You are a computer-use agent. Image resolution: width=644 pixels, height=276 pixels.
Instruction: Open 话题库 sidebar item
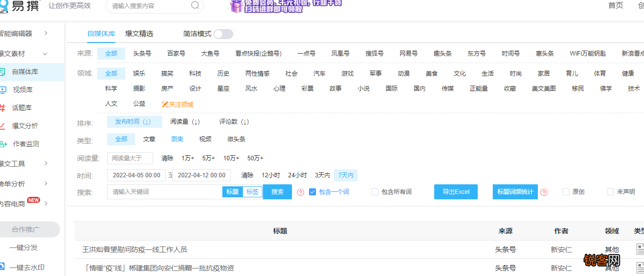[x=22, y=108]
